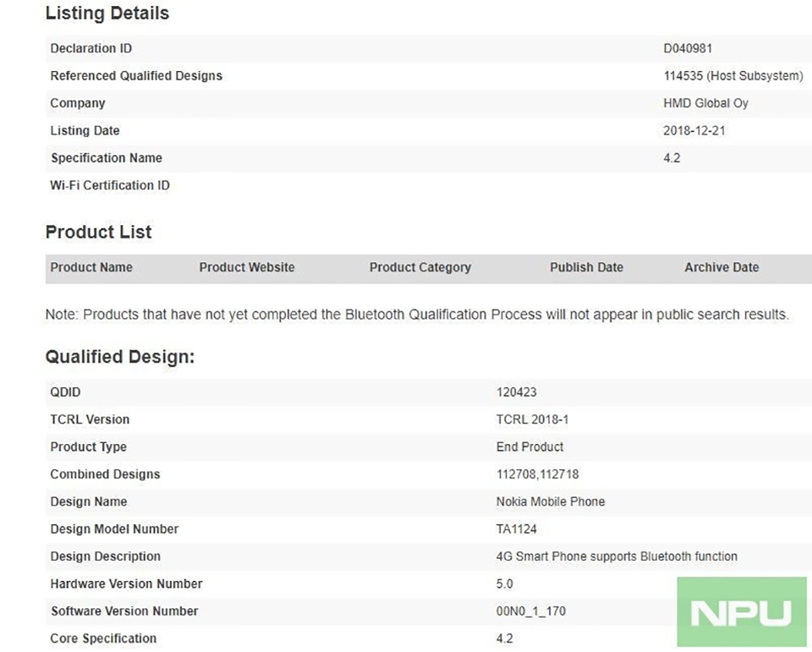
Task: Click the Product List heading
Action: tap(98, 232)
